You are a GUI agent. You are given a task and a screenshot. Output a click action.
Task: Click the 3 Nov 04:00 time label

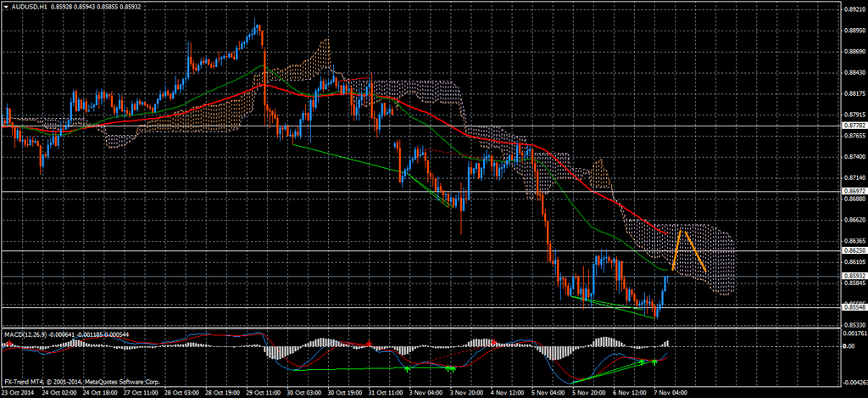[x=425, y=393]
